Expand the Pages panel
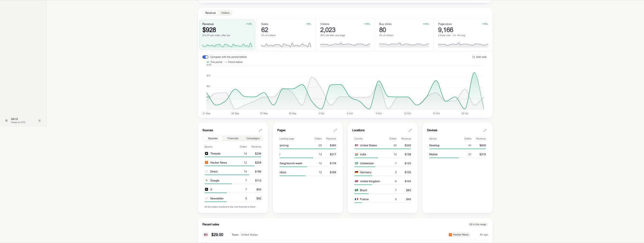Viewport: 644px width, 243px height. [335, 130]
